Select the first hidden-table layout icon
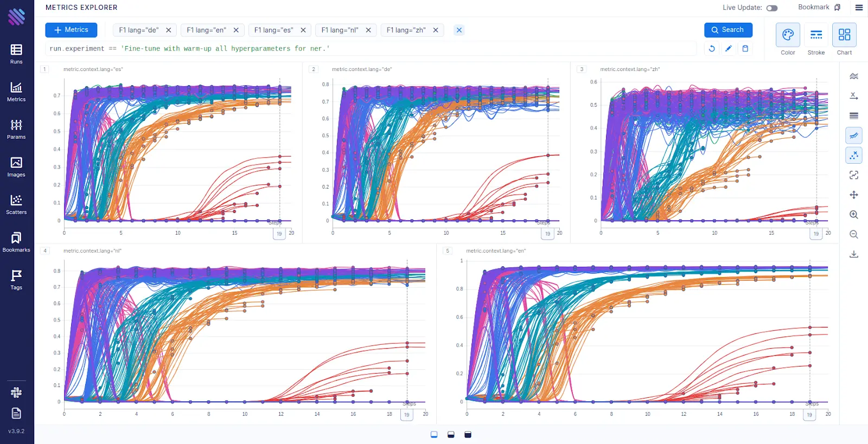 pyautogui.click(x=434, y=435)
